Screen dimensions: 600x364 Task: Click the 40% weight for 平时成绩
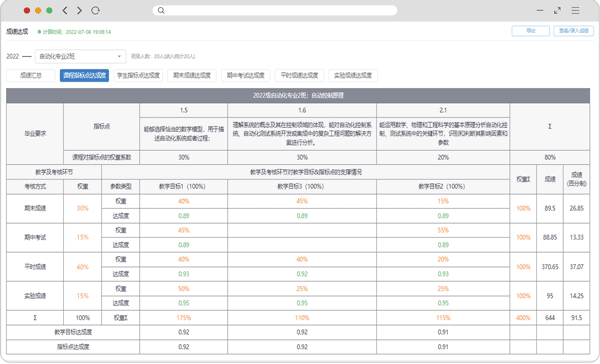click(83, 267)
